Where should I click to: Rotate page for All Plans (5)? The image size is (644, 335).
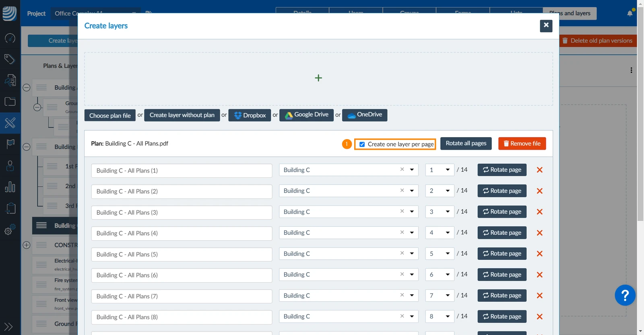(502, 254)
